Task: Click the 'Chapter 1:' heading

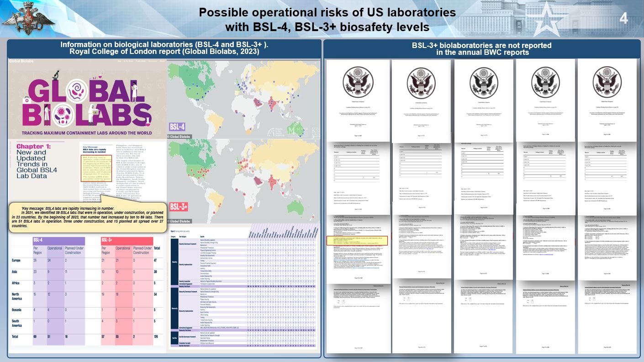Action: point(34,146)
